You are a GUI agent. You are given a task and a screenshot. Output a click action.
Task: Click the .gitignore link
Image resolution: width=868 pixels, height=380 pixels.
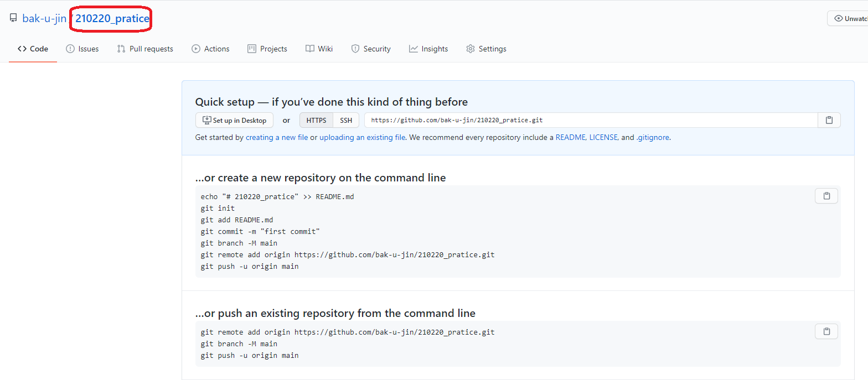coord(653,137)
